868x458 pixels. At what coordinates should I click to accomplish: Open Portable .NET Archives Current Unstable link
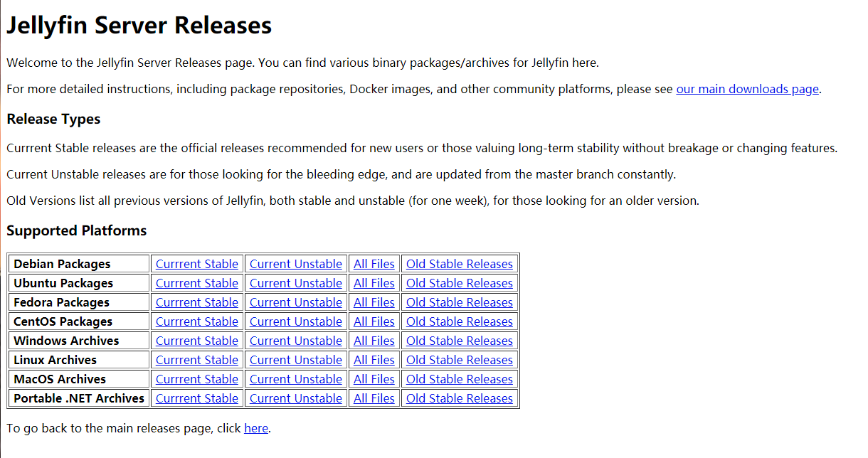coord(295,398)
